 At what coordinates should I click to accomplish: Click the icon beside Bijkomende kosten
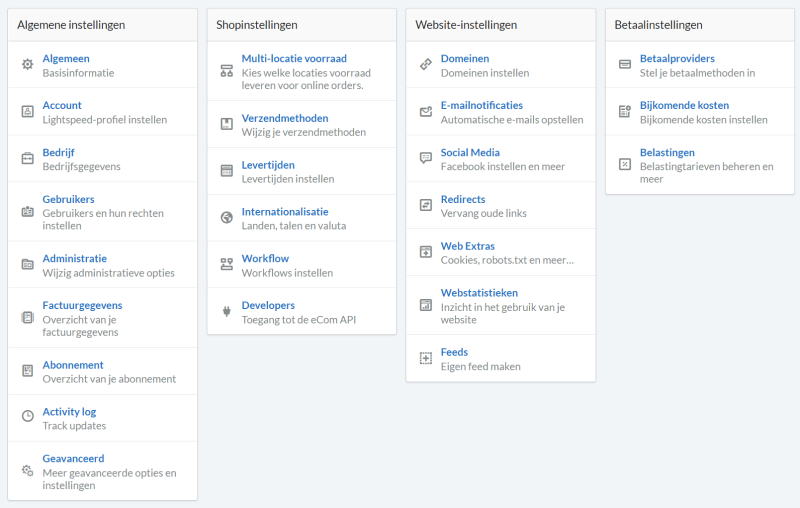click(x=625, y=111)
